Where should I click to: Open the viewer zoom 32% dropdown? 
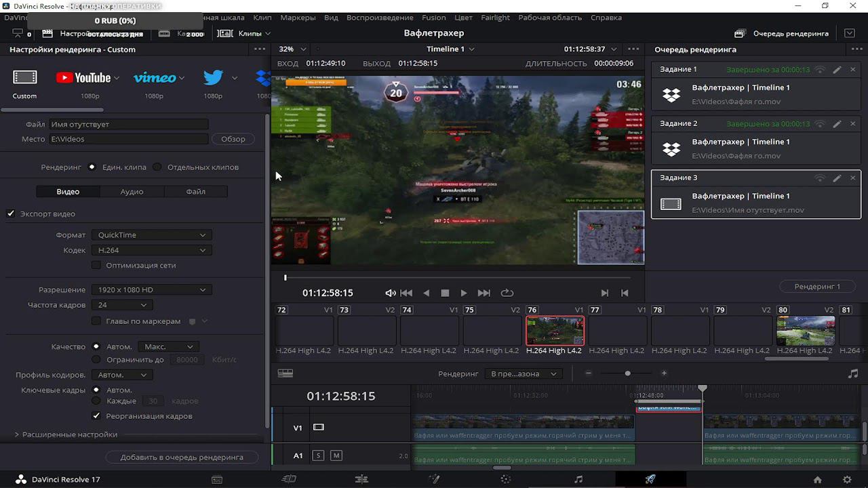[x=293, y=49]
